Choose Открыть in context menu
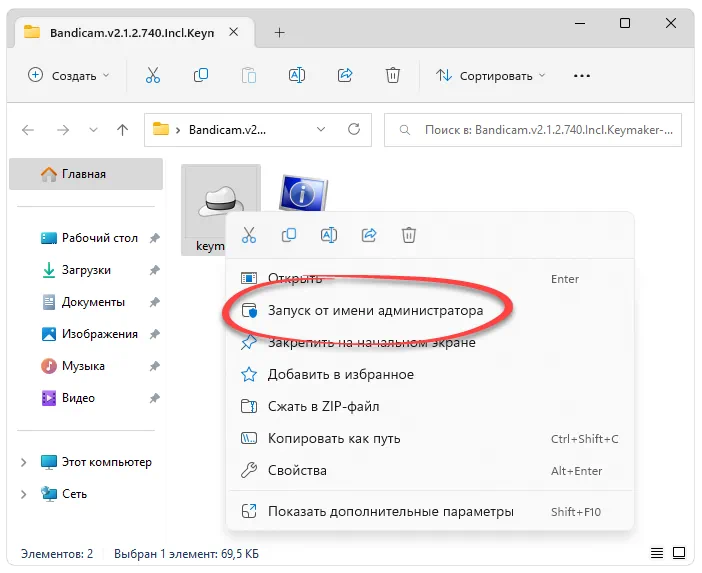 pyautogui.click(x=430, y=278)
